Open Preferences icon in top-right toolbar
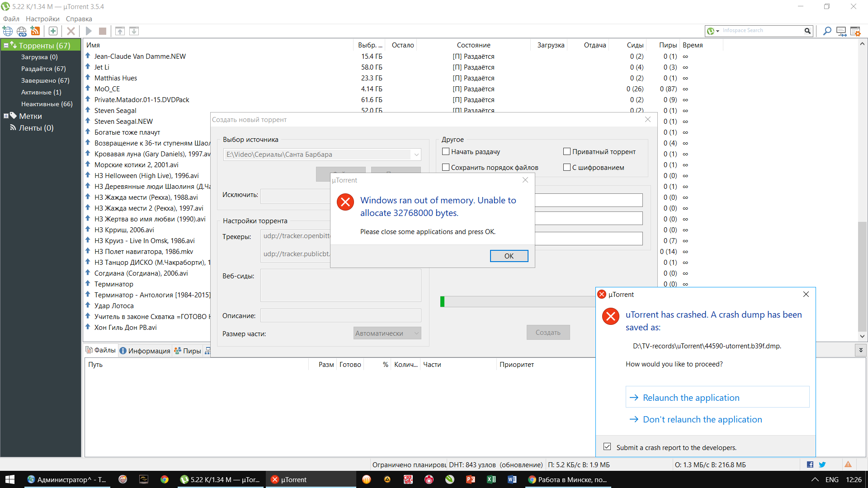Image resolution: width=868 pixels, height=488 pixels. [855, 31]
